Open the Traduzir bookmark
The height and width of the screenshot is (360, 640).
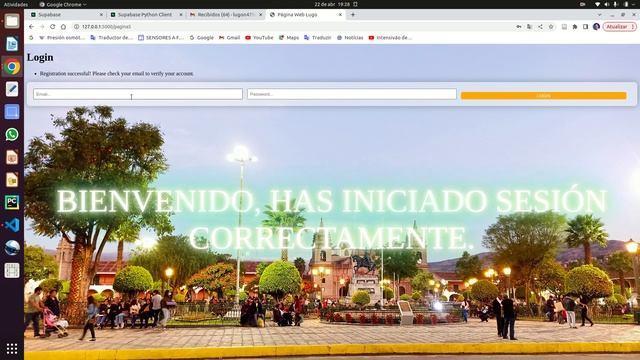[318, 38]
